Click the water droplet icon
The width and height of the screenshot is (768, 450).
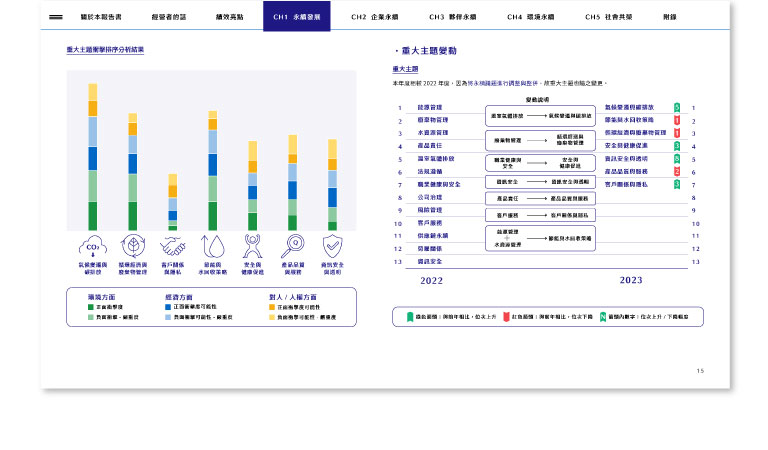pyautogui.click(x=212, y=246)
